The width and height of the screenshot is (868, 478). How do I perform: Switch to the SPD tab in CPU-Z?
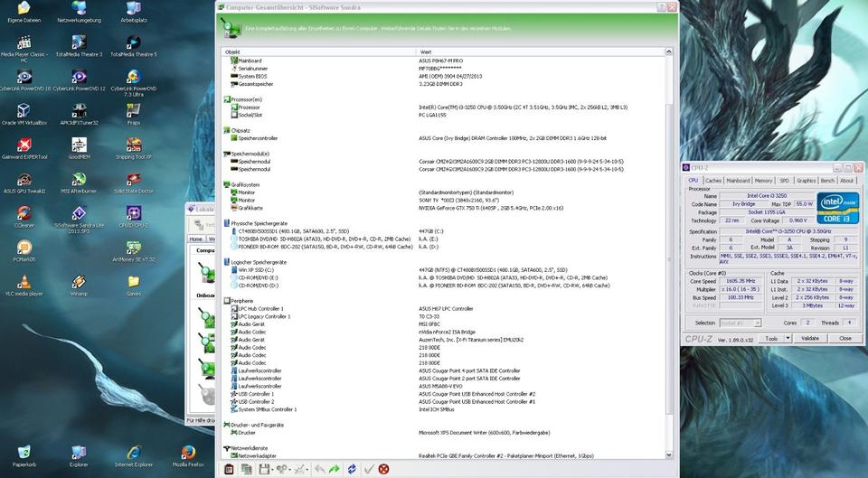[x=784, y=181]
